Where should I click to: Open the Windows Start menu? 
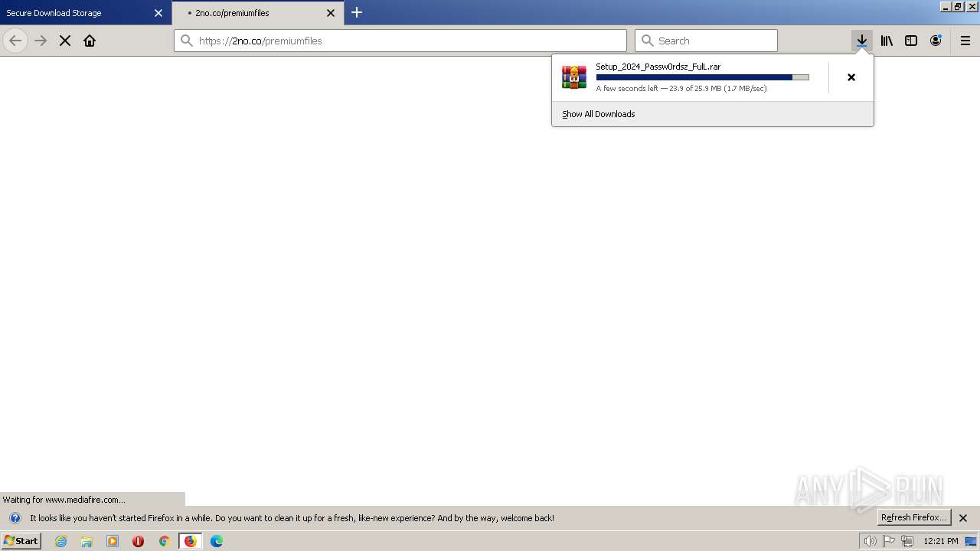tap(21, 541)
